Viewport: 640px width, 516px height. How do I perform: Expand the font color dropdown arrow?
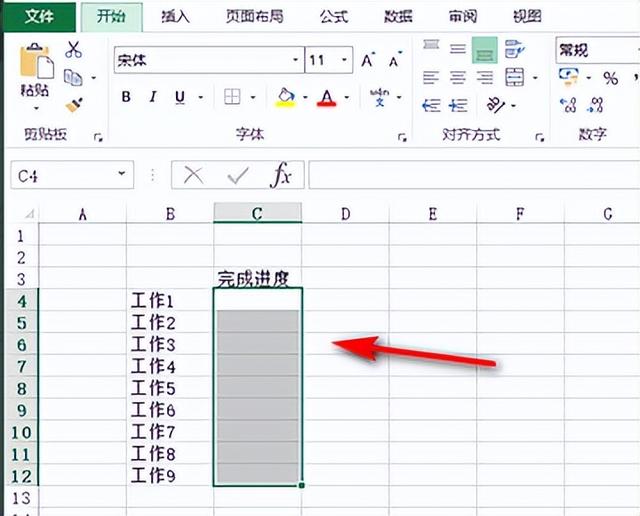(x=347, y=97)
